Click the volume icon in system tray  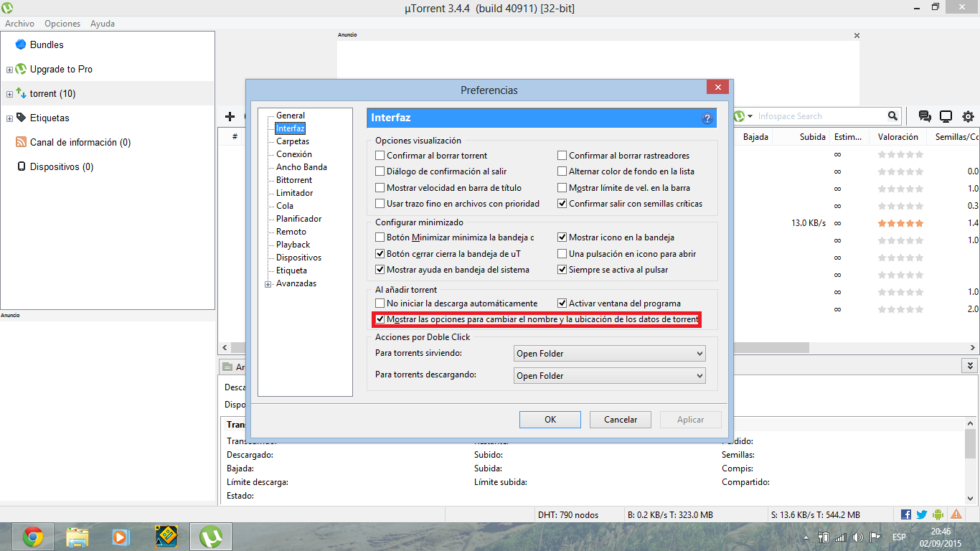857,537
